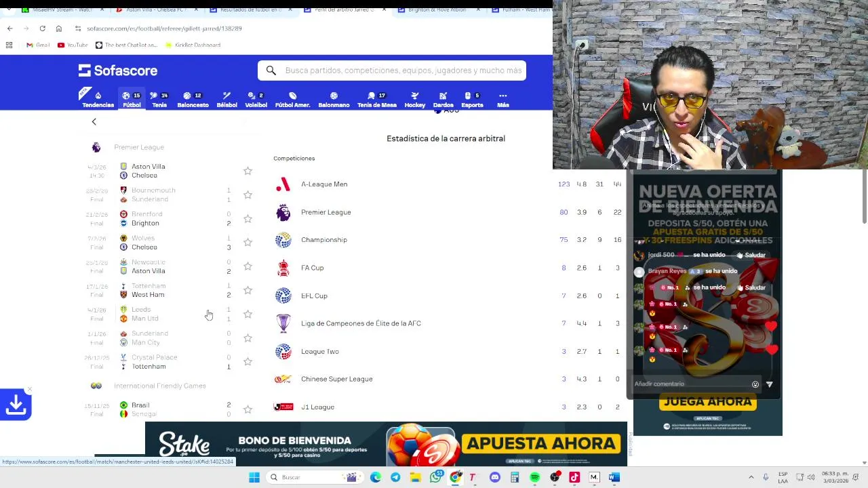Viewport: 868px width, 488px height.
Task: Navigate back in the browser
Action: (9, 28)
